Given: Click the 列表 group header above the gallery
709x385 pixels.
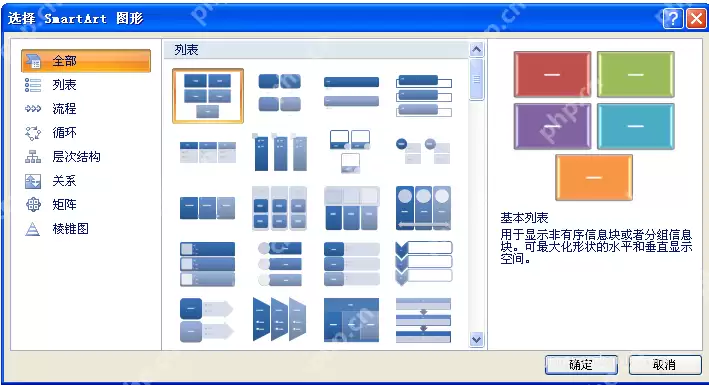Looking at the screenshot, I should coord(316,50).
